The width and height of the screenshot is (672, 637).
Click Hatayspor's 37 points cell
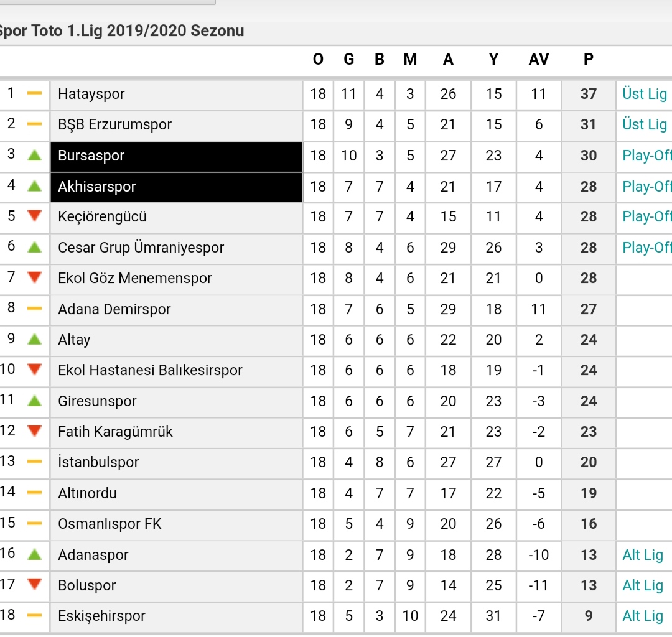point(589,94)
